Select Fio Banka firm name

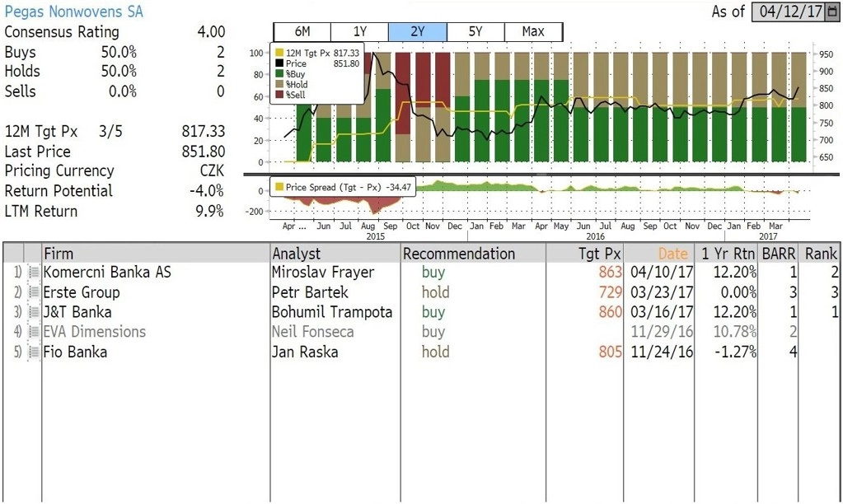tap(75, 352)
